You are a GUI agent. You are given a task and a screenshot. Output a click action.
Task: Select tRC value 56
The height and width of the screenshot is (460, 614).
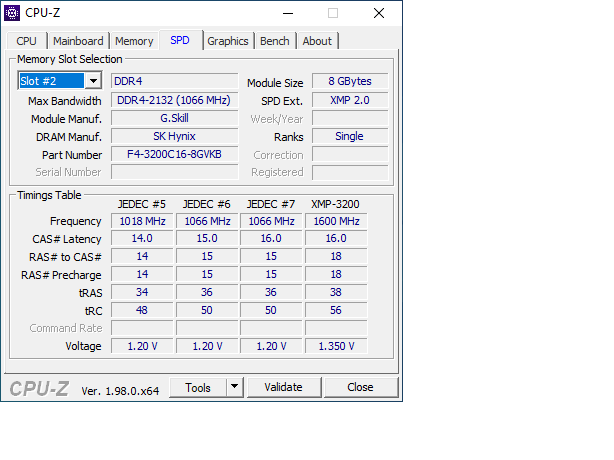tap(336, 310)
